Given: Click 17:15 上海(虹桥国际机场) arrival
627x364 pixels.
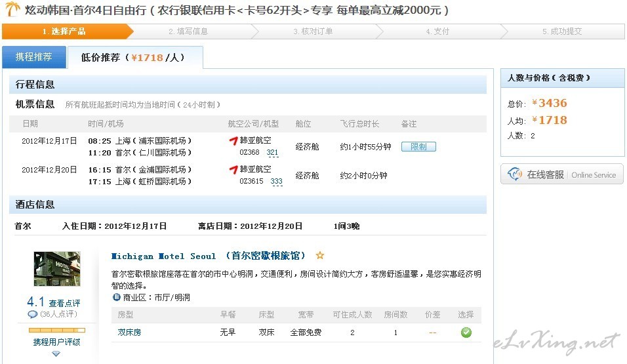Looking at the screenshot, I should tap(140, 181).
